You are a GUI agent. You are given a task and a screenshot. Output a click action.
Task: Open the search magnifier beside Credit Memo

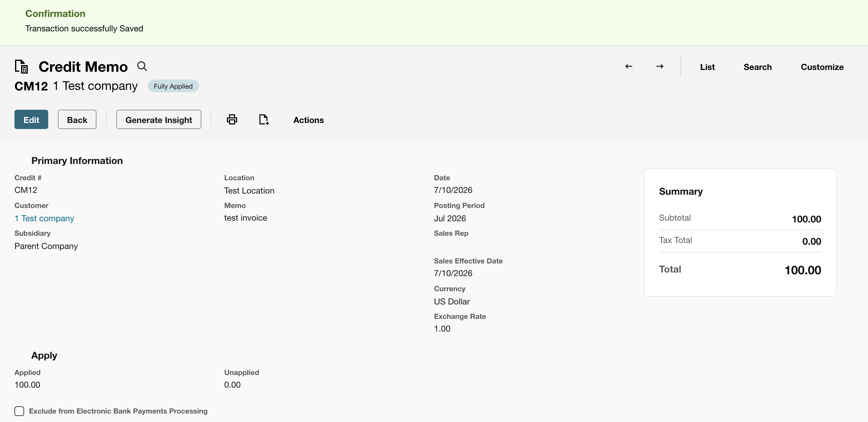pyautogui.click(x=142, y=66)
